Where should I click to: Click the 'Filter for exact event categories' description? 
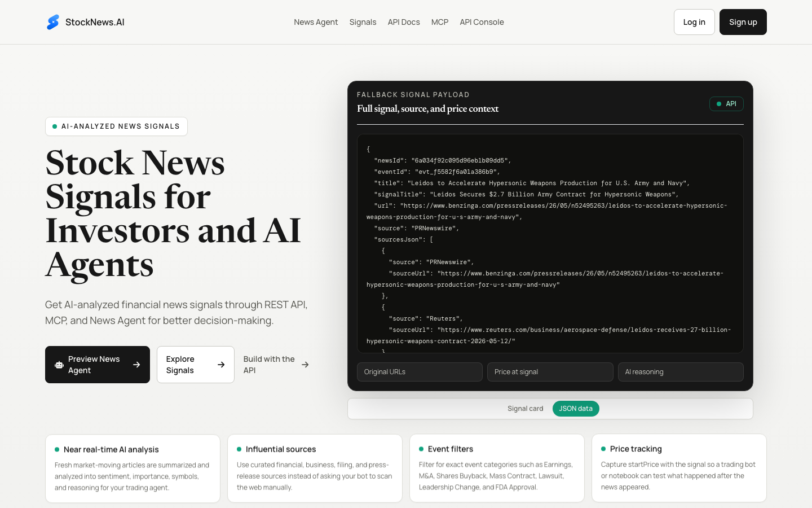click(496, 476)
